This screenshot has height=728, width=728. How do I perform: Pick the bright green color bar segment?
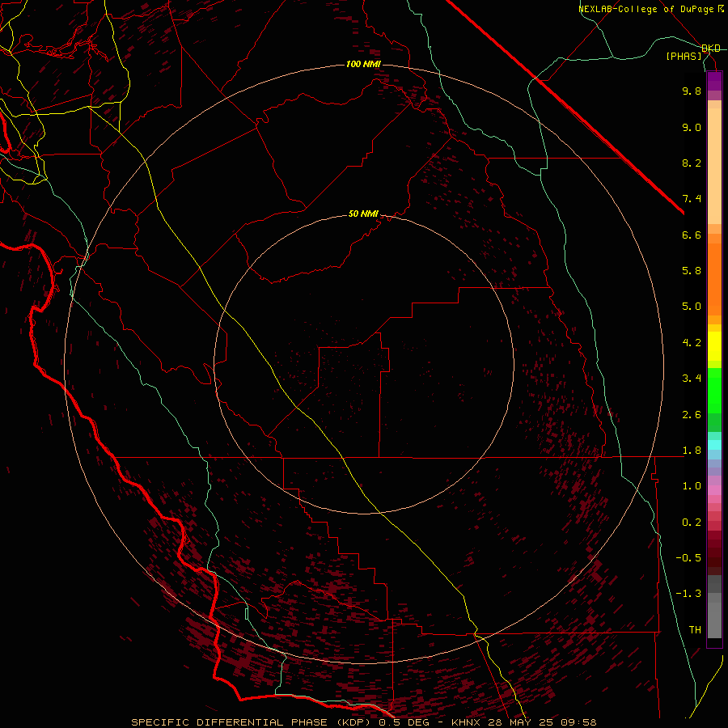714,390
